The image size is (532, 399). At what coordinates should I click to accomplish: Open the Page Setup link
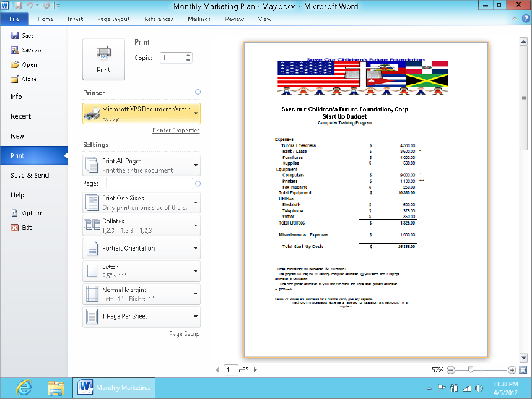tap(185, 334)
